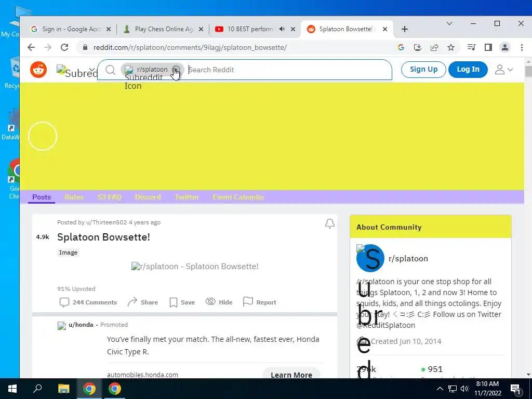Open r/splatoon community link in sidebar

point(408,259)
